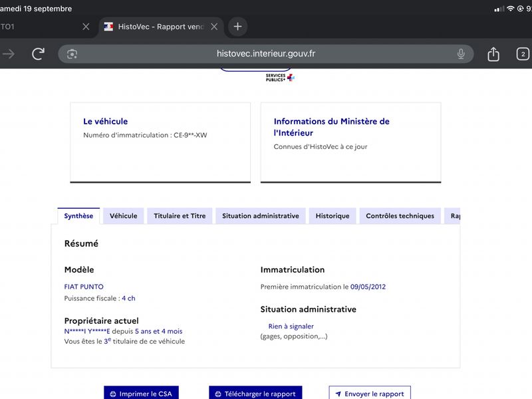Open the Le véhicule info card
This screenshot has height=399, width=532.
click(160, 142)
